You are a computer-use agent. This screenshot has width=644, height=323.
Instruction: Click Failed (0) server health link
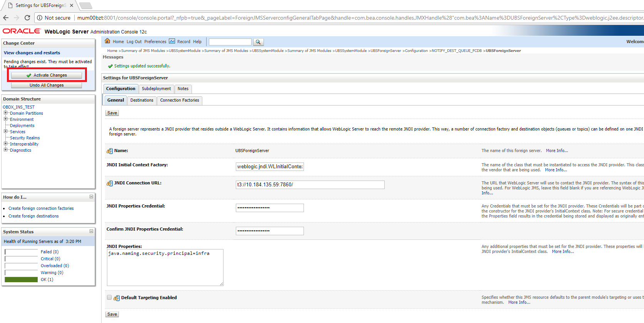click(50, 252)
